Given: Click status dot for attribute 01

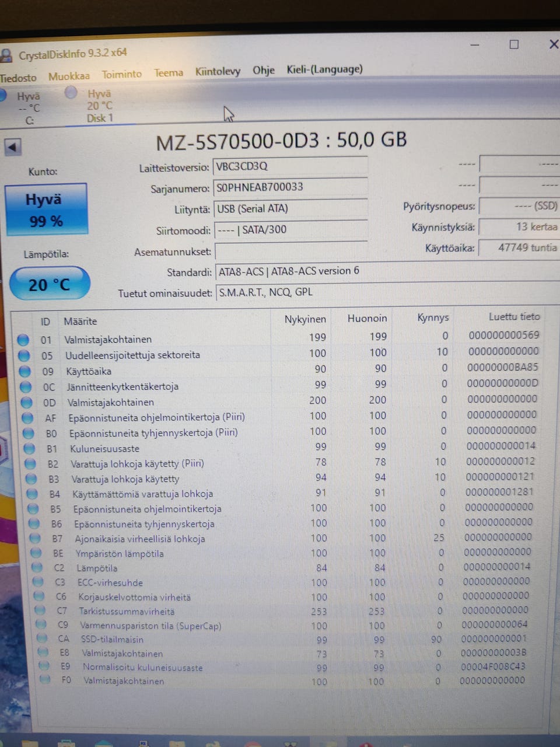Looking at the screenshot, I should 23,340.
